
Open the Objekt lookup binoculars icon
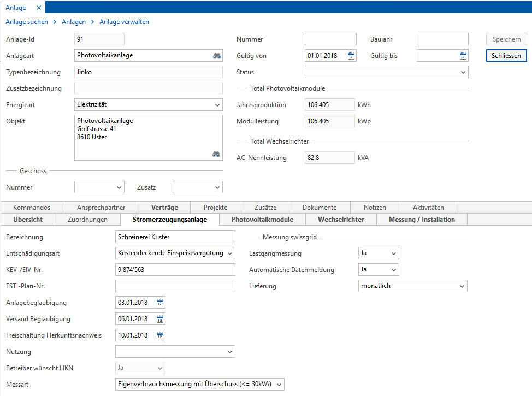(x=216, y=154)
